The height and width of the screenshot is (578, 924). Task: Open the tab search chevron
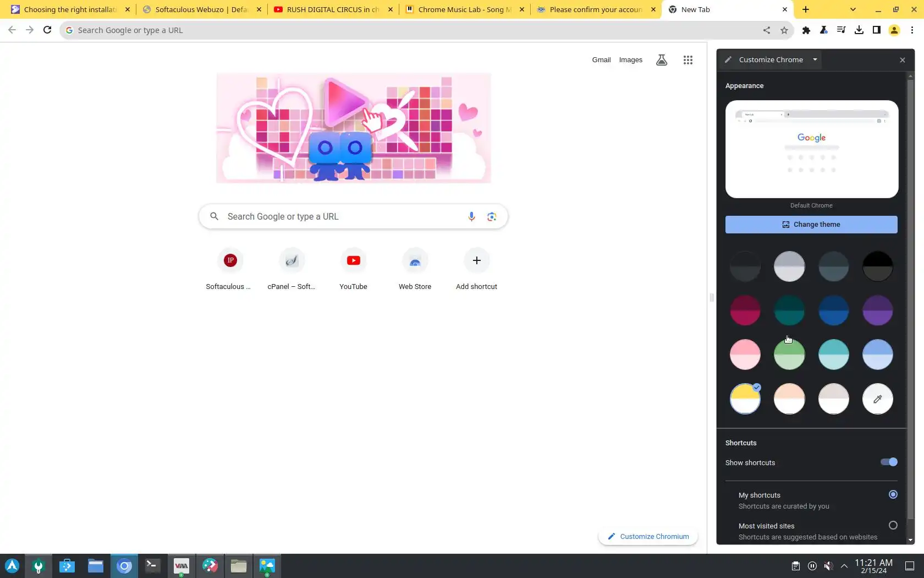(853, 9)
